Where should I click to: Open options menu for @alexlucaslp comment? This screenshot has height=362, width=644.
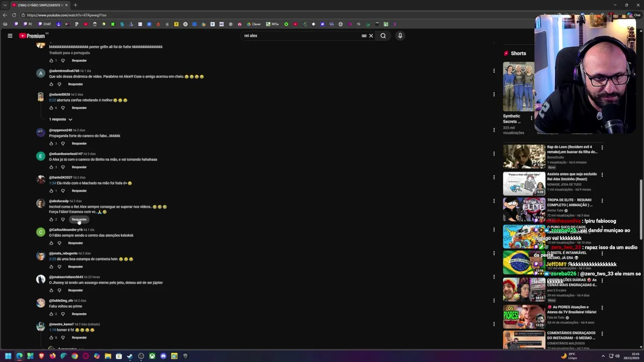pyautogui.click(x=494, y=201)
